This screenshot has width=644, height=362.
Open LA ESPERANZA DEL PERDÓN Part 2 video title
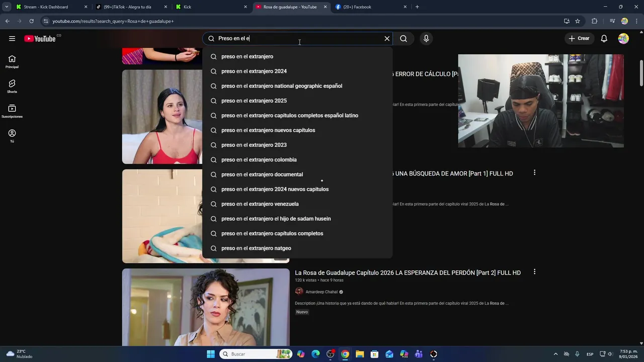(408, 273)
